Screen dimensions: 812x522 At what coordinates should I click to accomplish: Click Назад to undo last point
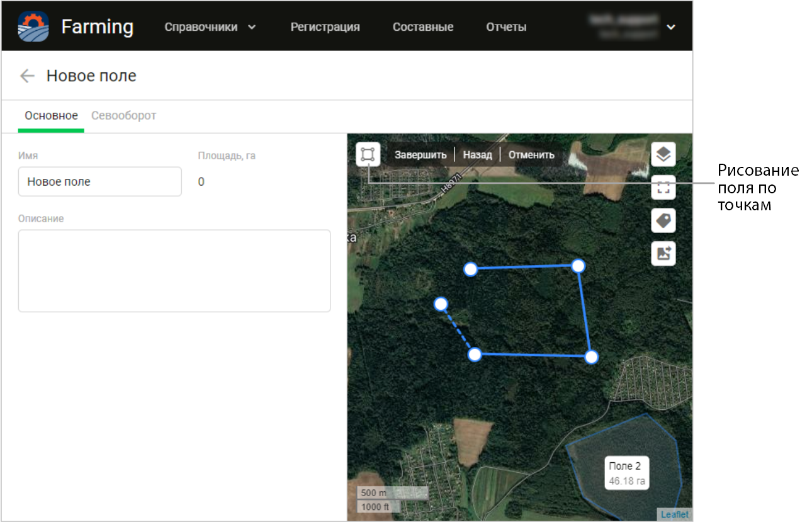477,155
